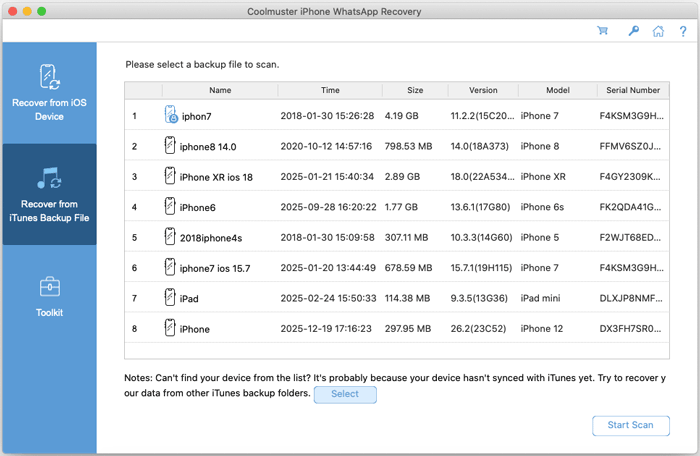Click time 2025-01-21 15:40:34
The width and height of the screenshot is (700, 456).
(x=327, y=176)
